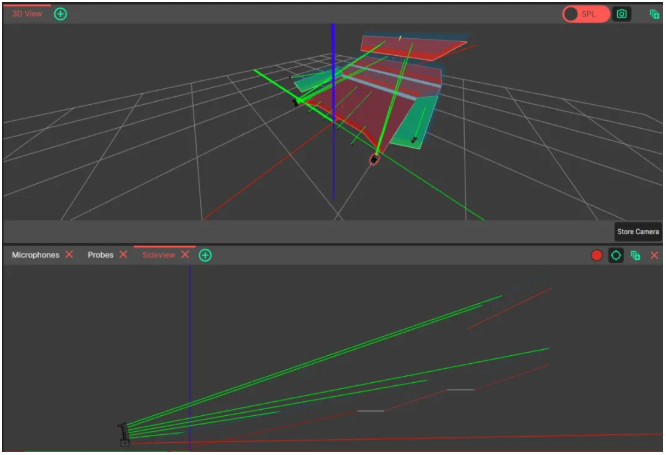Close the lower panel with the red X
Viewport: 666px width, 455px height.
[654, 256]
